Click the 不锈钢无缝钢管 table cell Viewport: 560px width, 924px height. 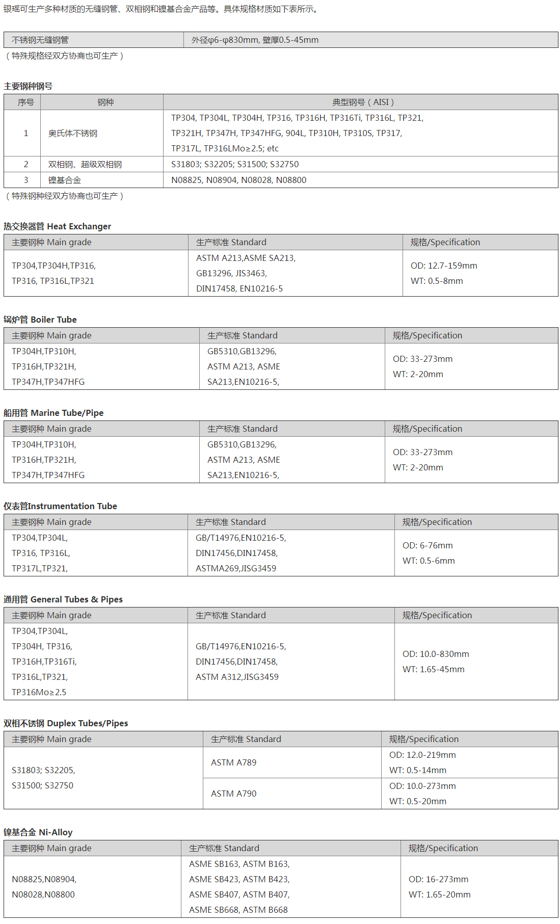click(94, 40)
